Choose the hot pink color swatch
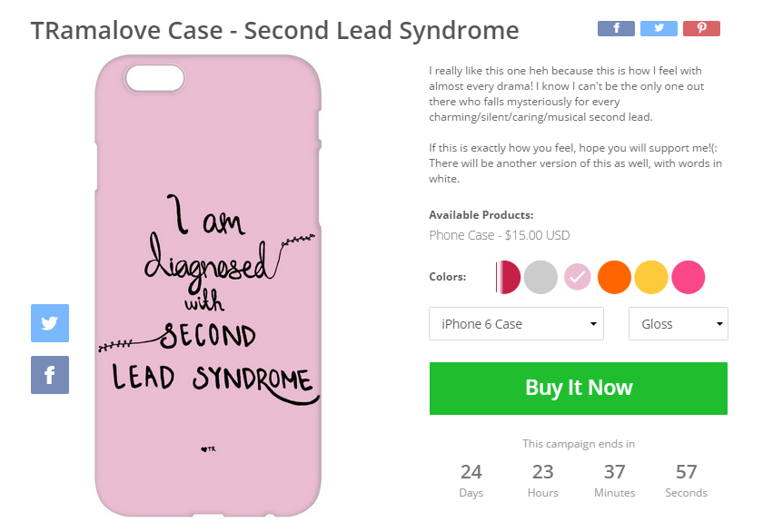The image size is (763, 532). point(688,277)
